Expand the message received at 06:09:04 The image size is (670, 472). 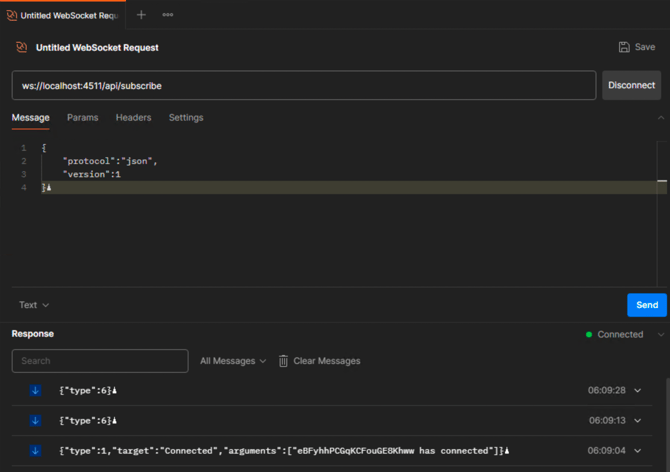638,451
